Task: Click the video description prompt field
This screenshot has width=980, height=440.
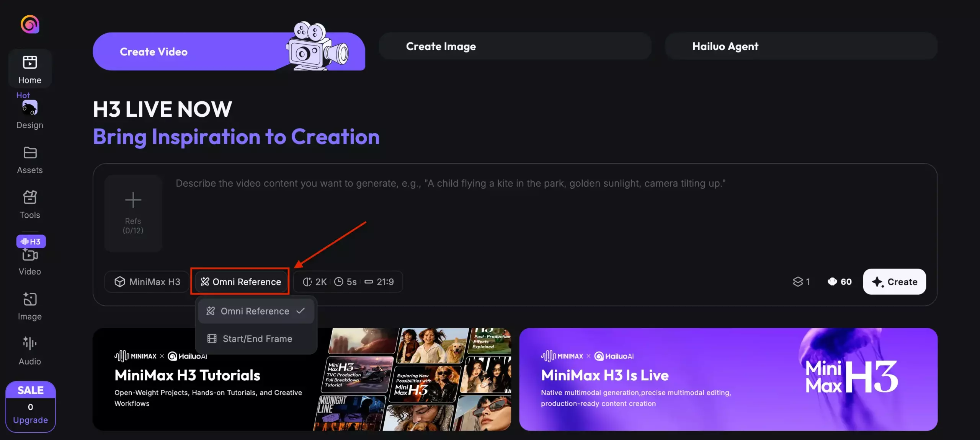Action: [451, 183]
